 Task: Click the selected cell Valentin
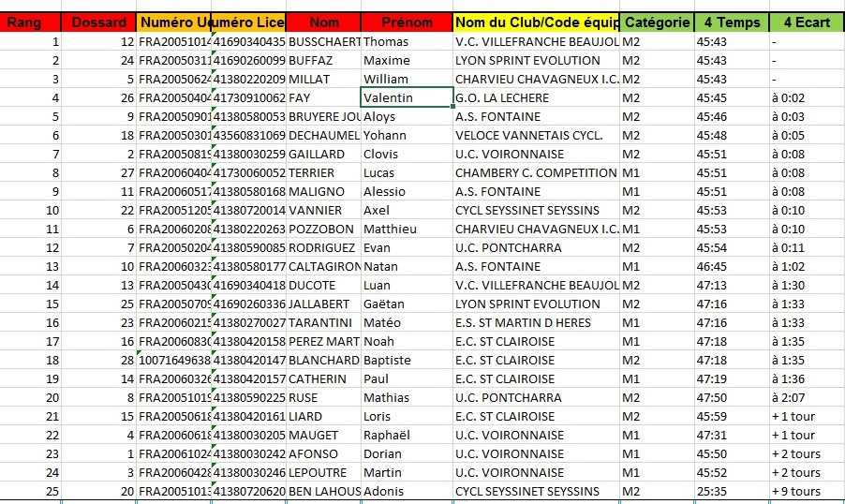pos(407,97)
